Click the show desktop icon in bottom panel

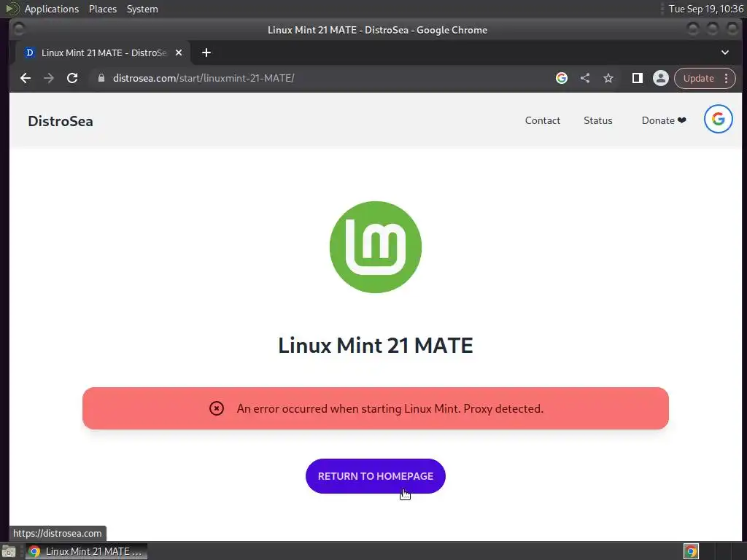[x=9, y=551]
